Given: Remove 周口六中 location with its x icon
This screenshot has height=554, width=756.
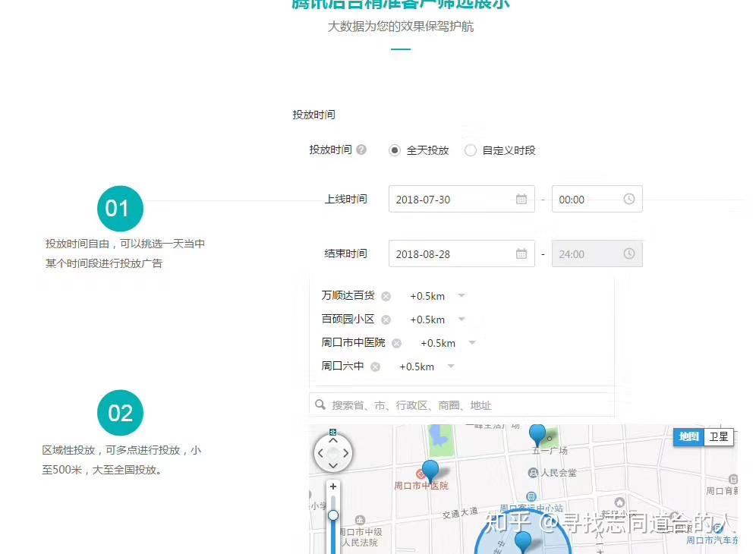Looking at the screenshot, I should tap(375, 367).
